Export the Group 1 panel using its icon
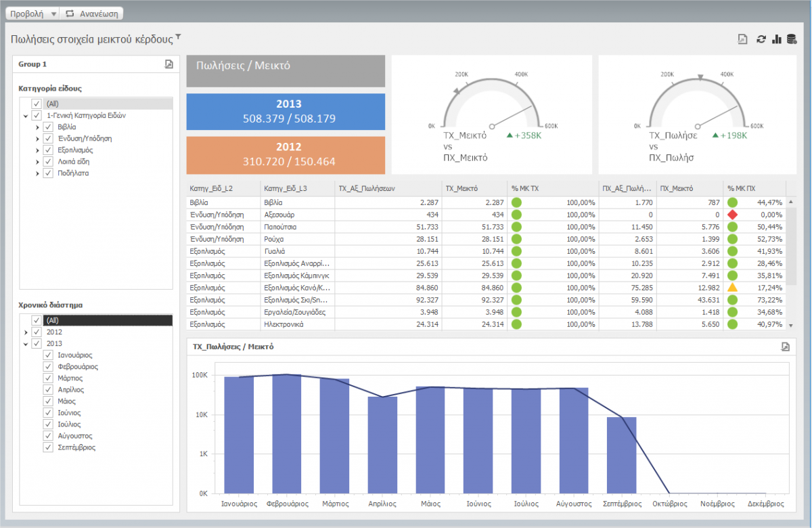 169,64
